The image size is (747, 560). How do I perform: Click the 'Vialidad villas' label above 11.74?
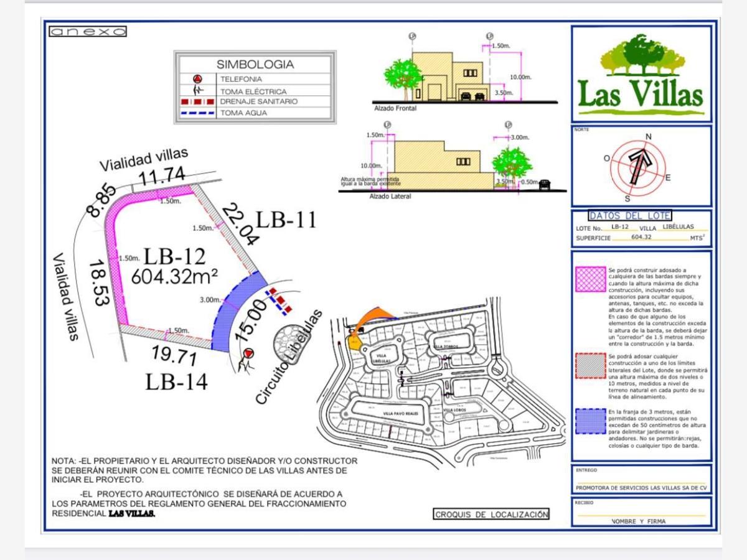tap(144, 160)
